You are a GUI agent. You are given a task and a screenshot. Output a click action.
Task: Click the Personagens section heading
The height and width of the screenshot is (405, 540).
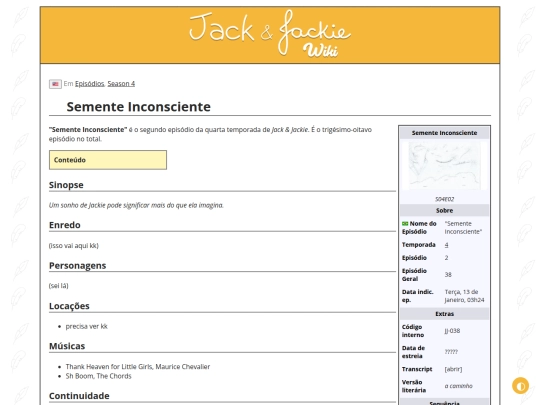pyautogui.click(x=77, y=266)
